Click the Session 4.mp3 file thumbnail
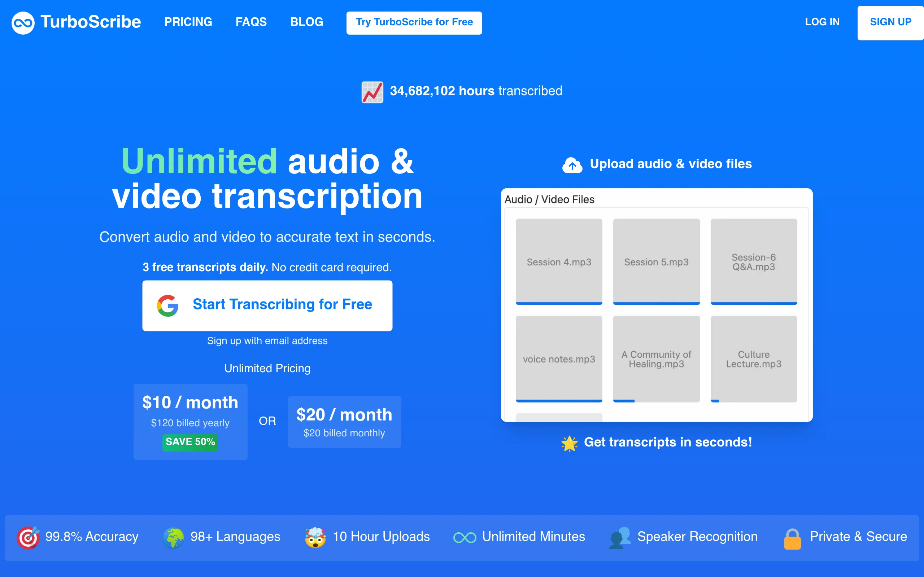This screenshot has width=924, height=577. point(559,261)
